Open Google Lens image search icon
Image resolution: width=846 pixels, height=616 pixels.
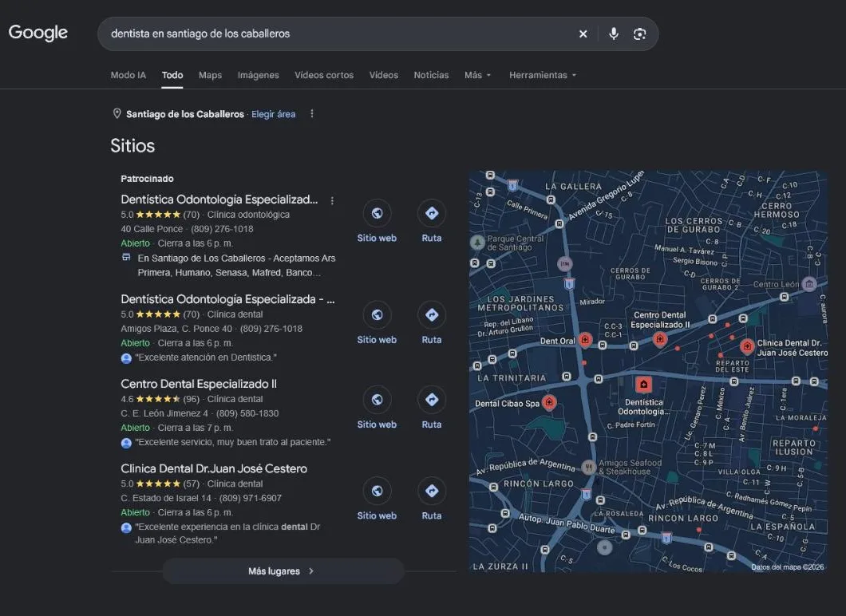(639, 34)
